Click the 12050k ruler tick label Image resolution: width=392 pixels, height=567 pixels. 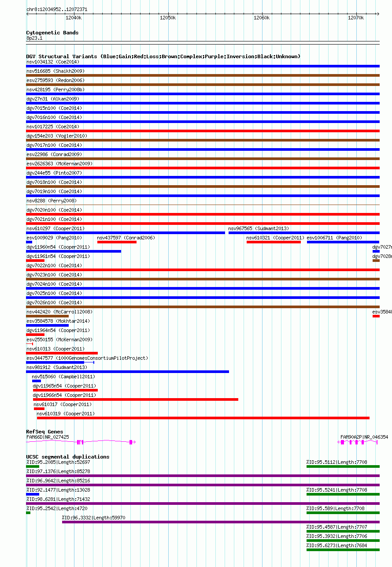[x=168, y=18]
